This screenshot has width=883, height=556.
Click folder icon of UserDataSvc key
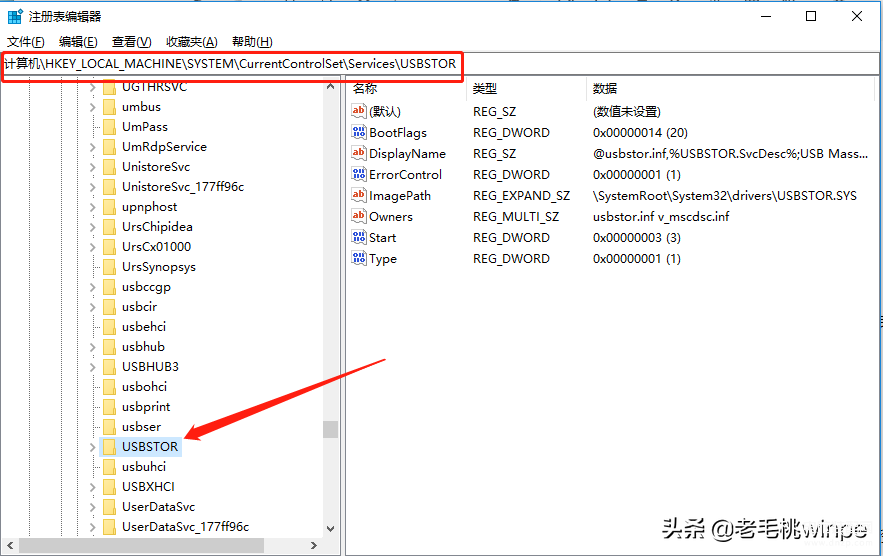[x=110, y=507]
